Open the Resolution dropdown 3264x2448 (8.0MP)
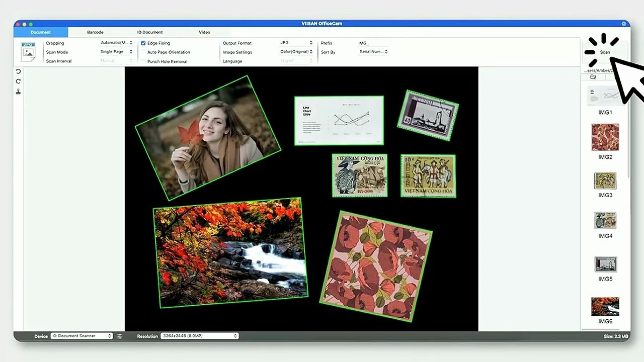The image size is (644, 362). tap(200, 336)
